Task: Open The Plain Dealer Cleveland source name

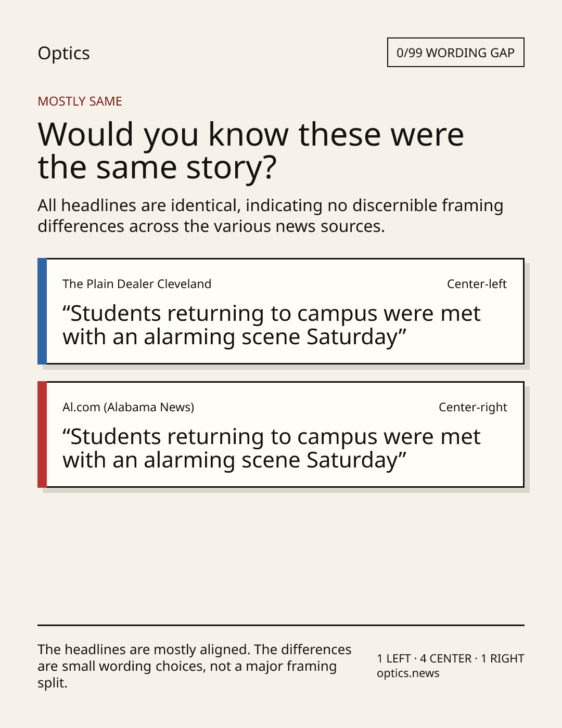Action: [x=137, y=284]
